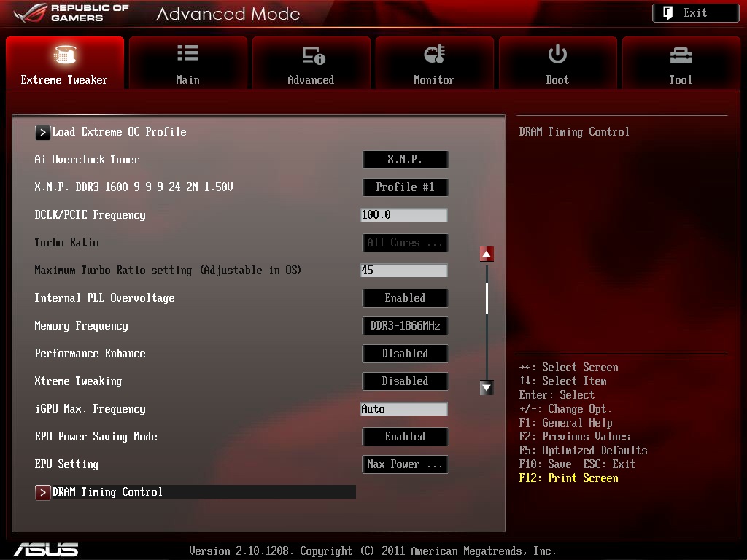Click the ASUS logo at bottom left

coord(46,550)
